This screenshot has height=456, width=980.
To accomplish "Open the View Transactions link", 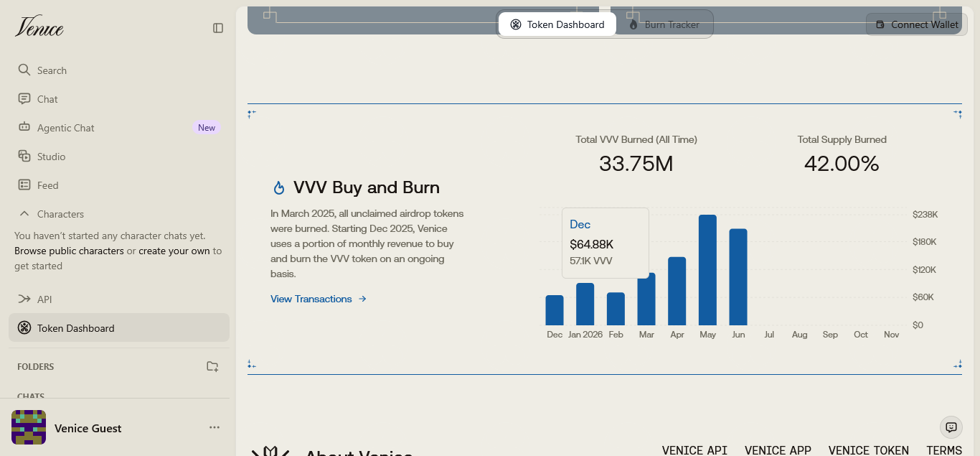I will pos(319,299).
